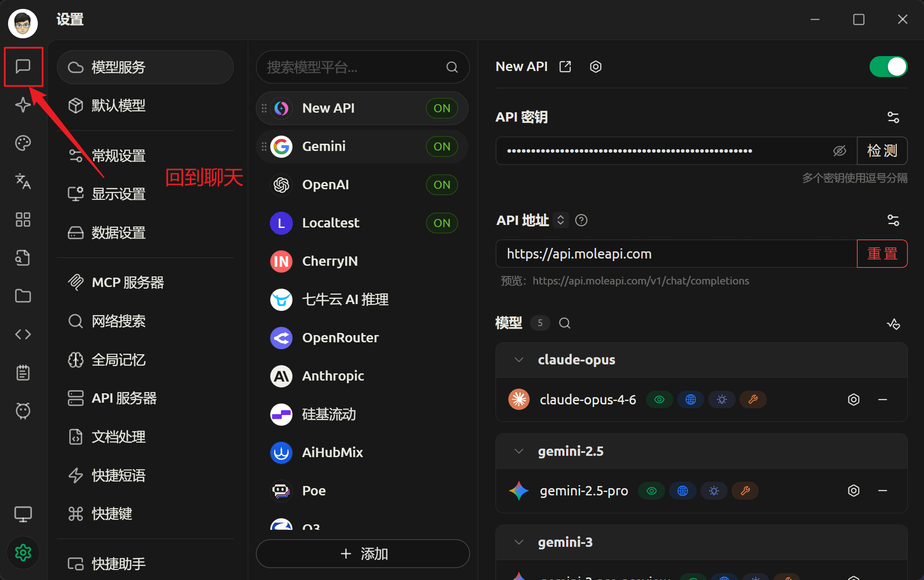Open the API 地址 selector next to label
Viewport: 924px width, 580px height.
pos(561,220)
